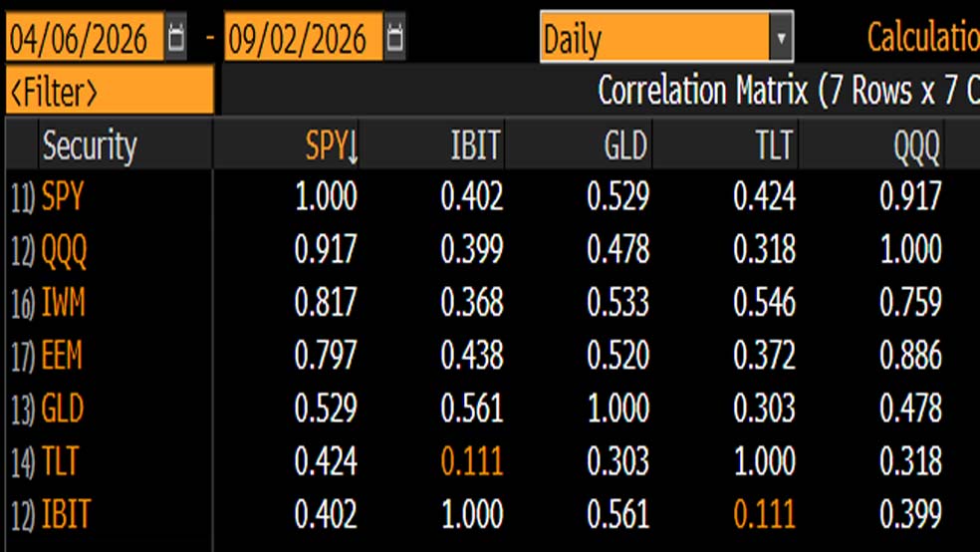Click GLD row's 0.478 value under QQQ
The height and width of the screenshot is (552, 980).
910,409
